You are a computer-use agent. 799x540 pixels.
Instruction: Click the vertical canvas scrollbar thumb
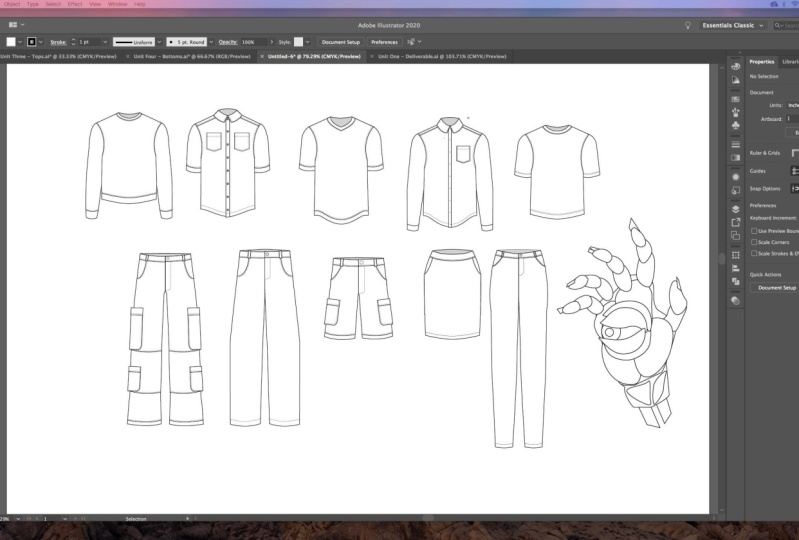tap(722, 258)
